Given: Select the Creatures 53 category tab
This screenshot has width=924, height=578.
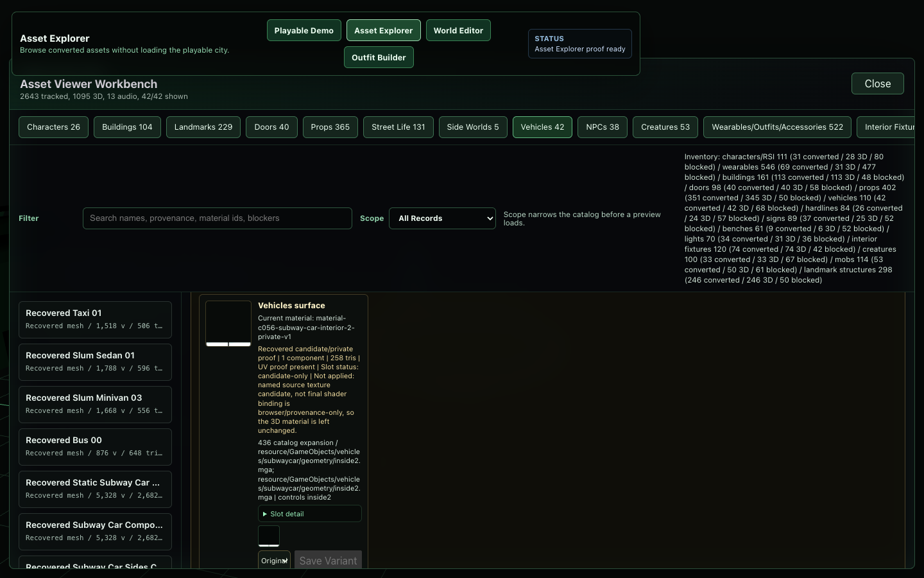Looking at the screenshot, I should tap(665, 127).
